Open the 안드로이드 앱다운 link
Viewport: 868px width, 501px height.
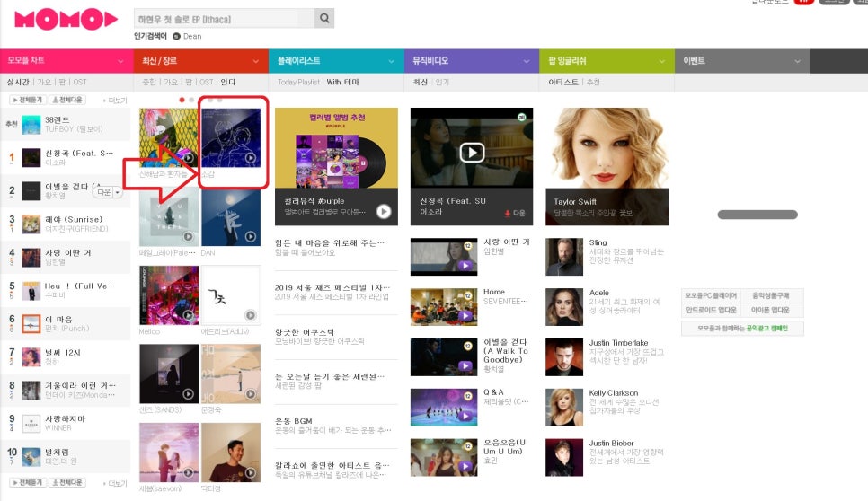[x=711, y=311]
